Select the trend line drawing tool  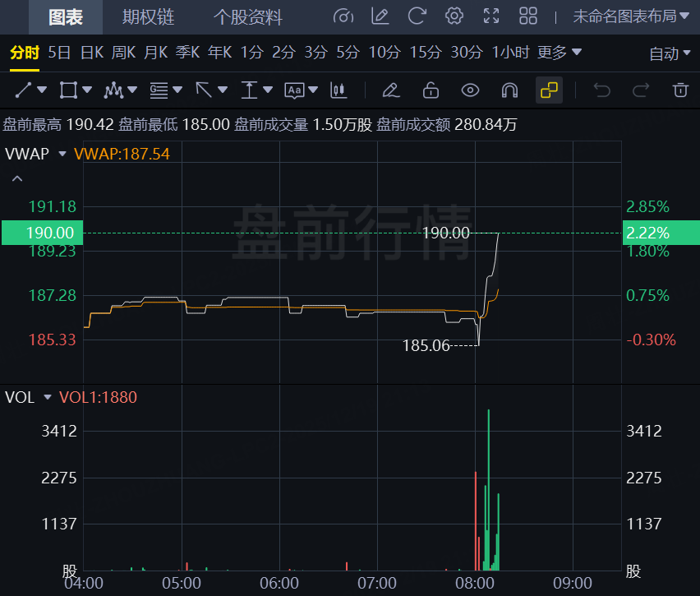pyautogui.click(x=23, y=90)
